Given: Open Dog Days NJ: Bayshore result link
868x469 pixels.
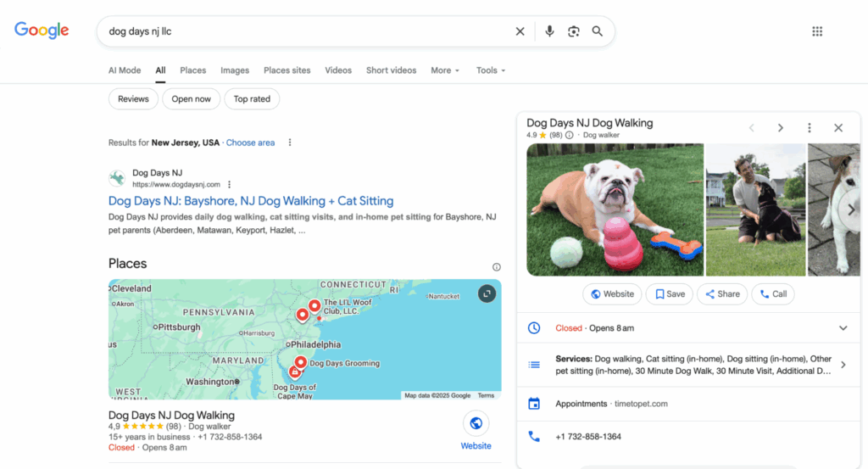Looking at the screenshot, I should [x=251, y=201].
